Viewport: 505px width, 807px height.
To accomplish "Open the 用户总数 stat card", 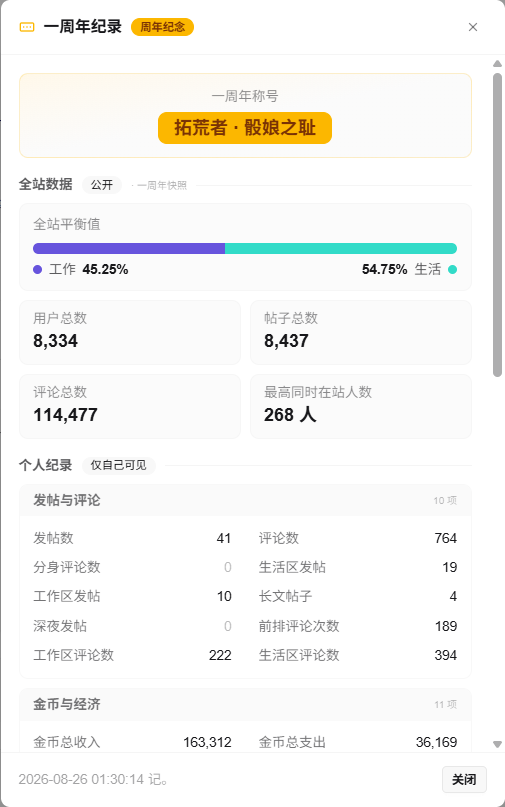I will (x=130, y=332).
